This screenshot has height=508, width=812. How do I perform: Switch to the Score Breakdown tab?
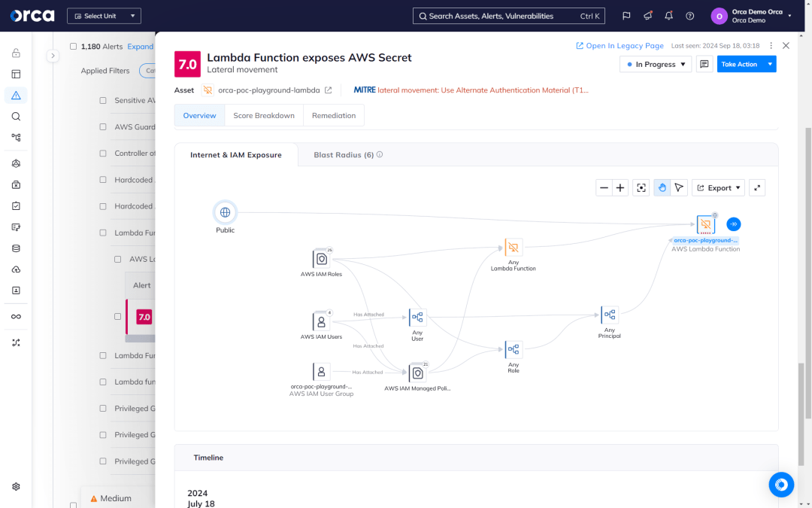click(x=264, y=116)
